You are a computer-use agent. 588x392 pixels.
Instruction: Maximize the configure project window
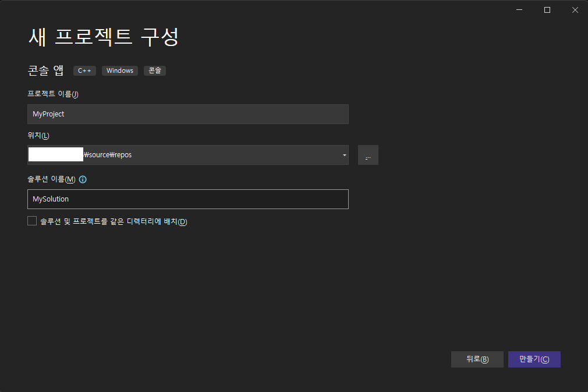point(547,10)
